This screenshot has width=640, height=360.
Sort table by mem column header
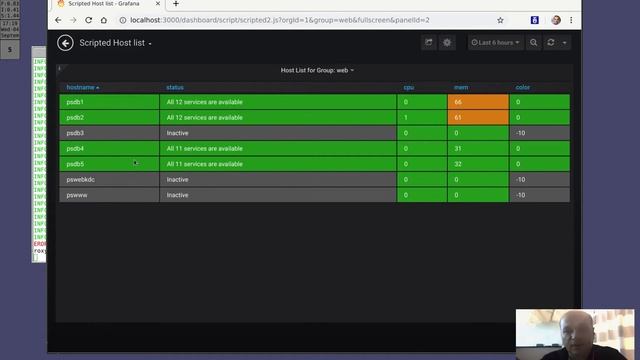pyautogui.click(x=461, y=87)
